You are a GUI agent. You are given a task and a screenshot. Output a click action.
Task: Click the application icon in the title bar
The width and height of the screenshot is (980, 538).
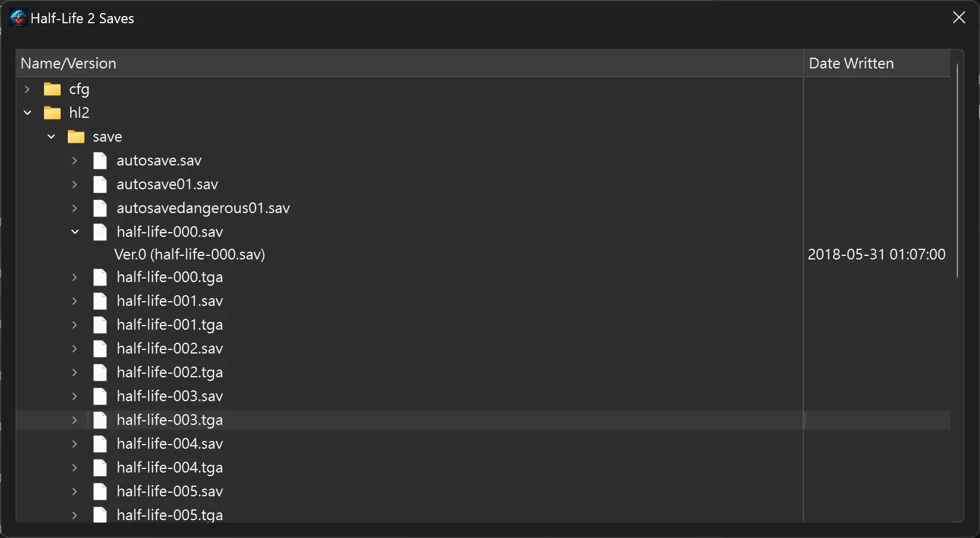(x=18, y=17)
